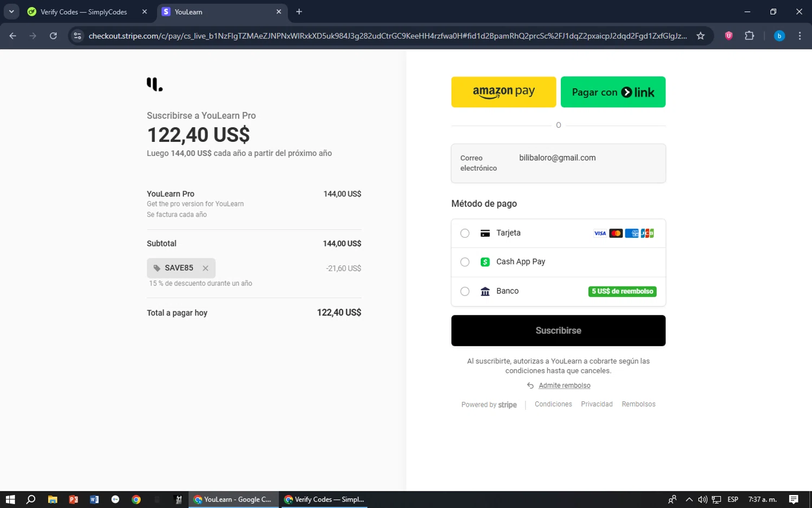Open the notification center icon
This screenshot has height=508, width=812.
[x=794, y=499]
